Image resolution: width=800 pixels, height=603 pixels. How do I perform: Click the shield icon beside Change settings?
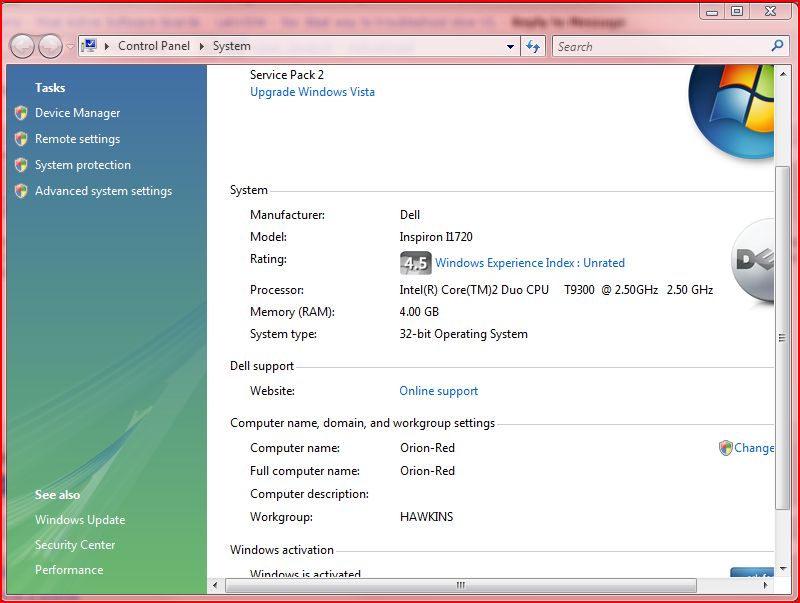(725, 448)
